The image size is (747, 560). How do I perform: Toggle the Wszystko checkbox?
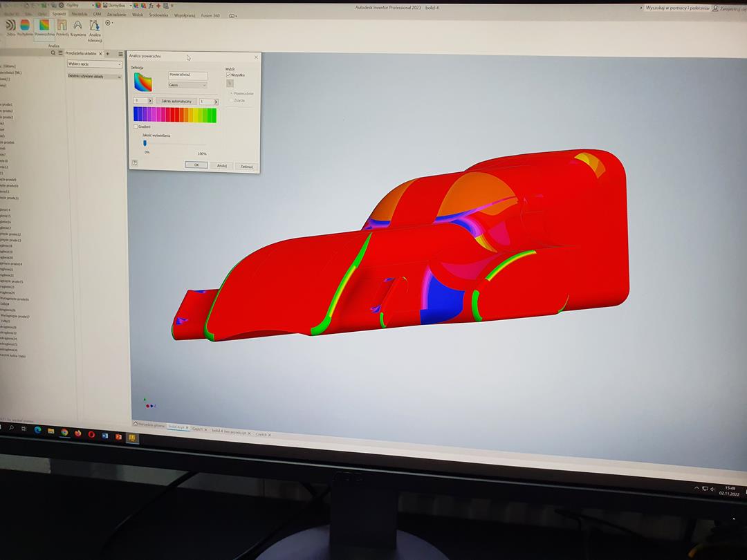(228, 75)
